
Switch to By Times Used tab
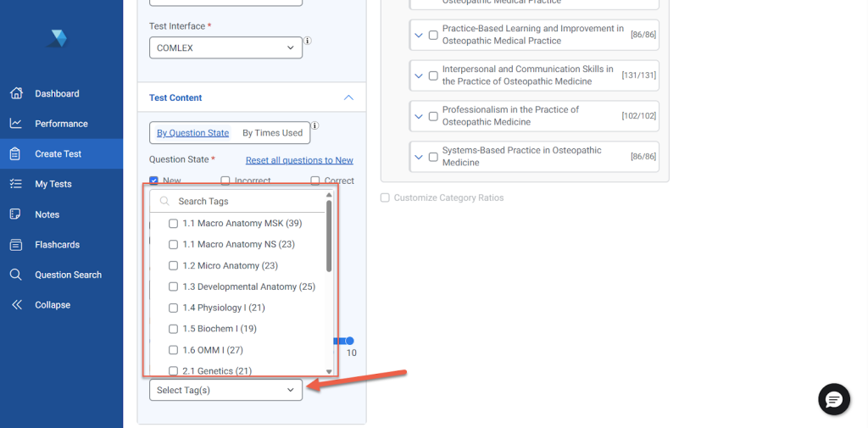272,133
